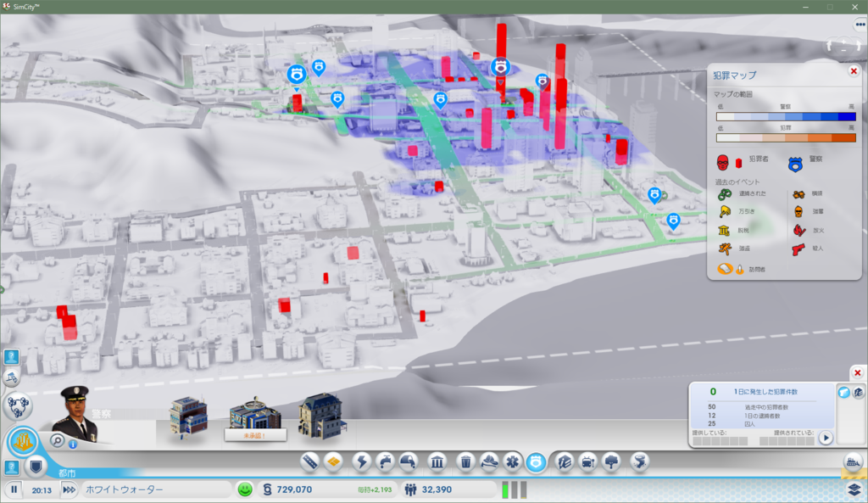
Task: Click the 脱税 tax-evasion legend icon
Action: [724, 231]
